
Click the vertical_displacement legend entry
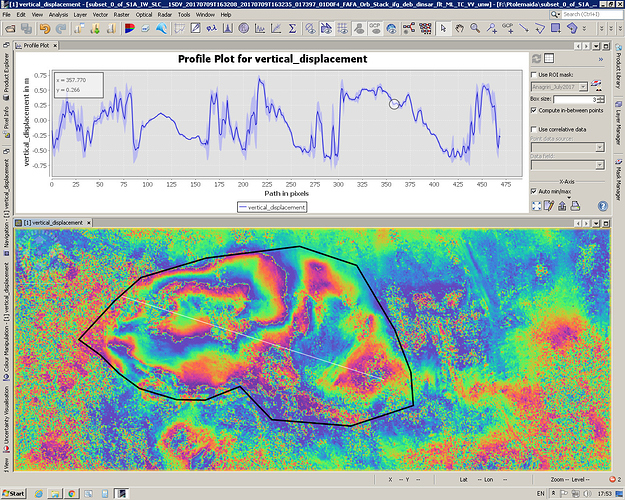pyautogui.click(x=272, y=207)
